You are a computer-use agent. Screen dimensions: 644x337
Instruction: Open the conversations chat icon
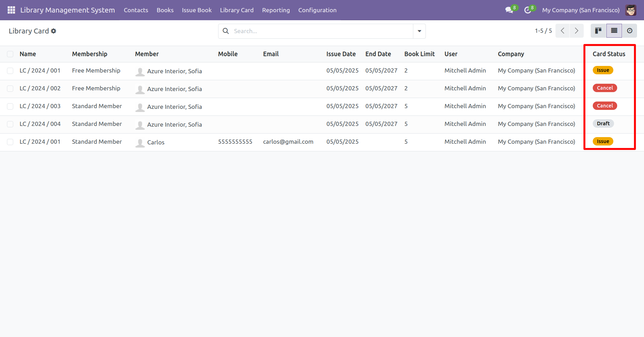click(509, 10)
